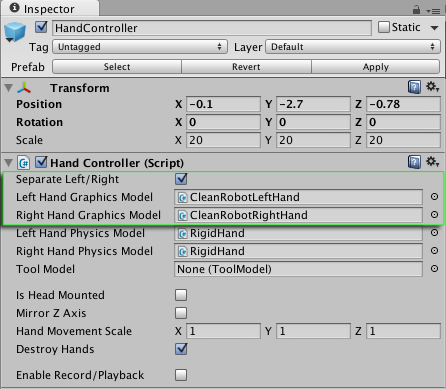Click the Prefab Select button
This screenshot has width=446, height=389.
117,67
